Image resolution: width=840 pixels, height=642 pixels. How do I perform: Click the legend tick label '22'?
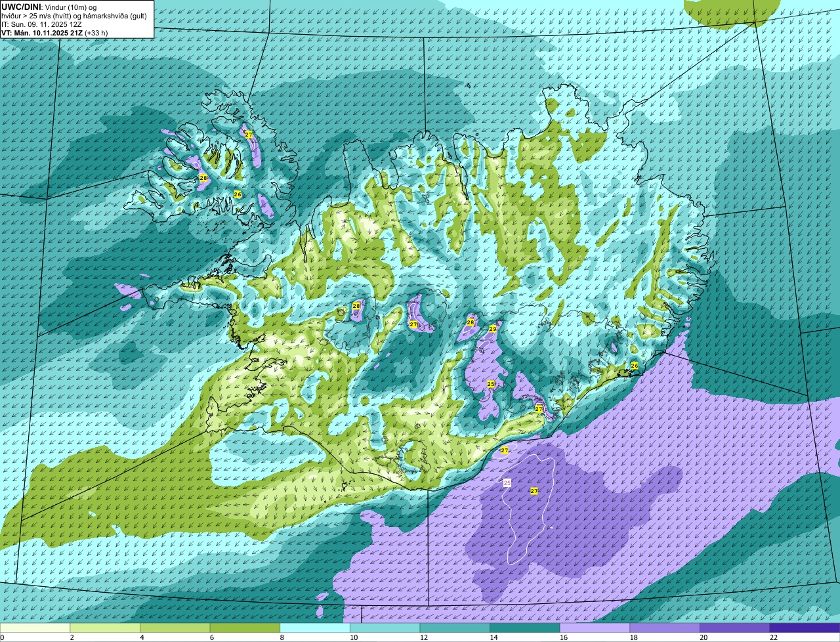tap(774, 637)
